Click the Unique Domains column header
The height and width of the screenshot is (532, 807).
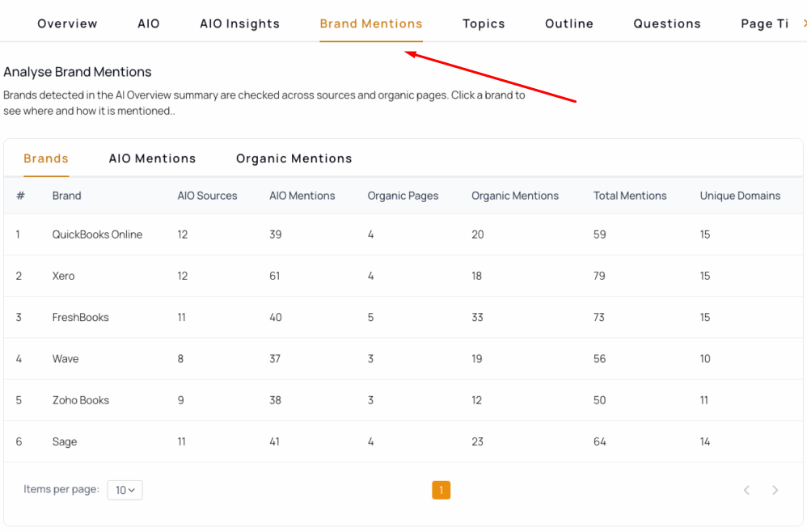tap(740, 196)
